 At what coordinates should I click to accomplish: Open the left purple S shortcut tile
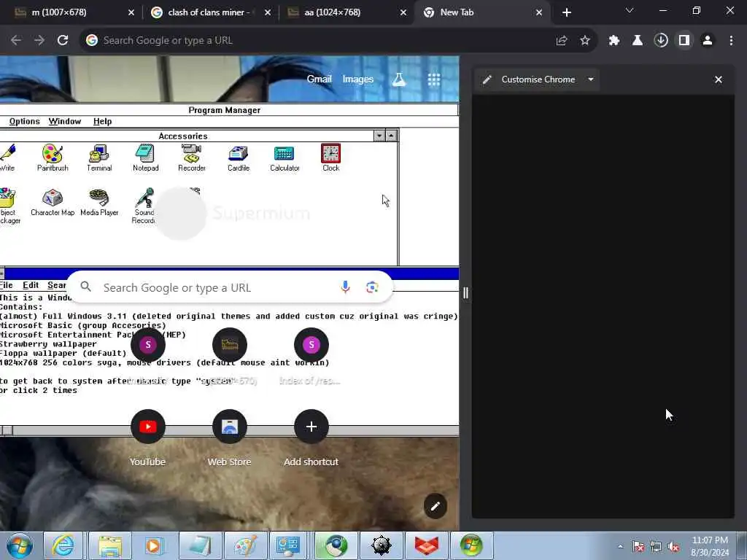click(x=147, y=345)
